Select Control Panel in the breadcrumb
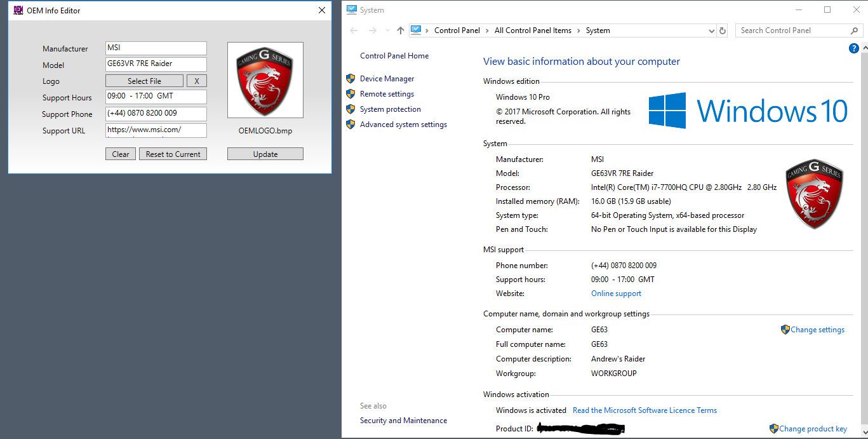The width and height of the screenshot is (868, 439). tap(457, 30)
